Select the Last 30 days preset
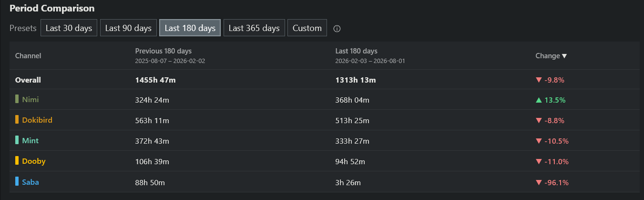The image size is (644, 200). (x=69, y=28)
